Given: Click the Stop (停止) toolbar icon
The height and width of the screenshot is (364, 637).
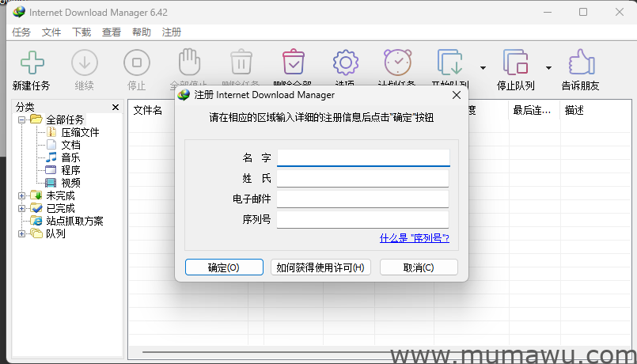Looking at the screenshot, I should click(x=137, y=63).
